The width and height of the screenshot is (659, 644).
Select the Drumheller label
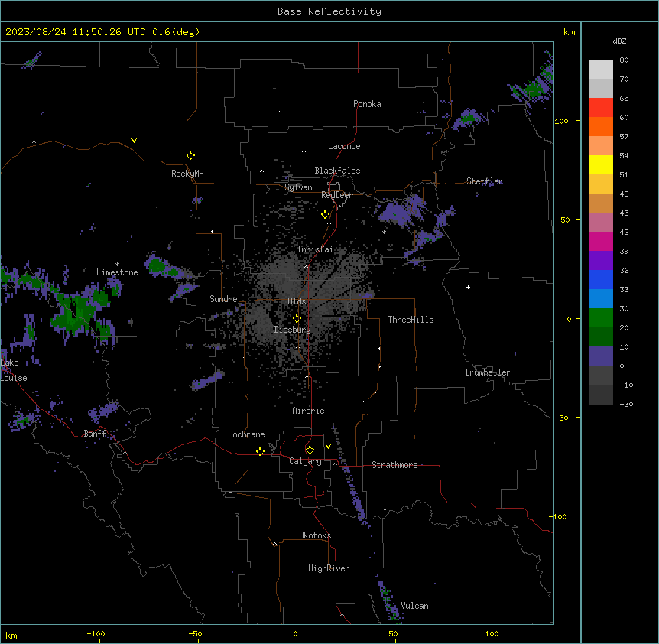pos(488,372)
